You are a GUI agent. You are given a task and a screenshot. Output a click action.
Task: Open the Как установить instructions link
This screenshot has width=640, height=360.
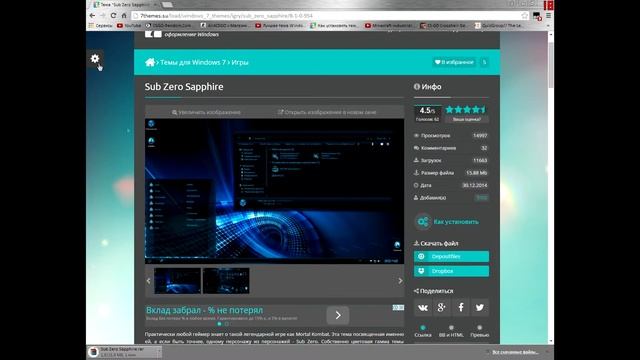click(x=456, y=222)
